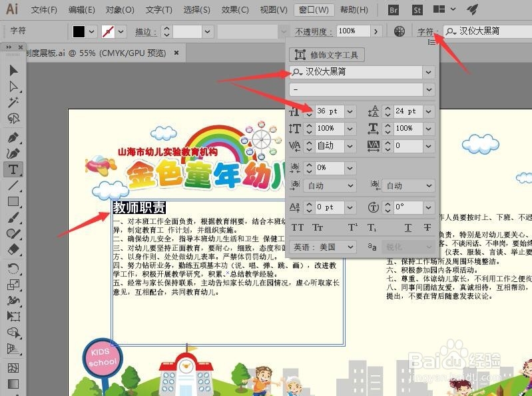Image resolution: width=532 pixels, height=396 pixels.
Task: Select the Paintbrush tool
Action: (x=13, y=217)
